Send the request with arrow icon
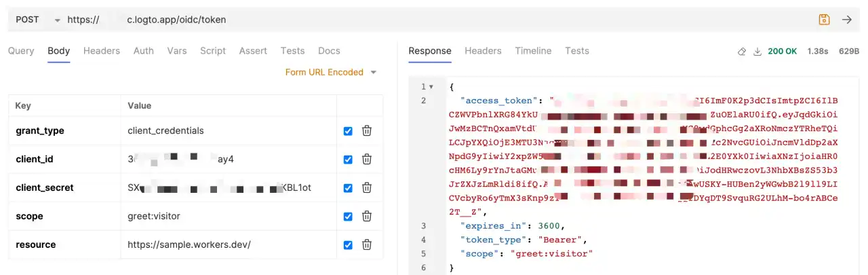This screenshot has height=275, width=868. click(847, 20)
